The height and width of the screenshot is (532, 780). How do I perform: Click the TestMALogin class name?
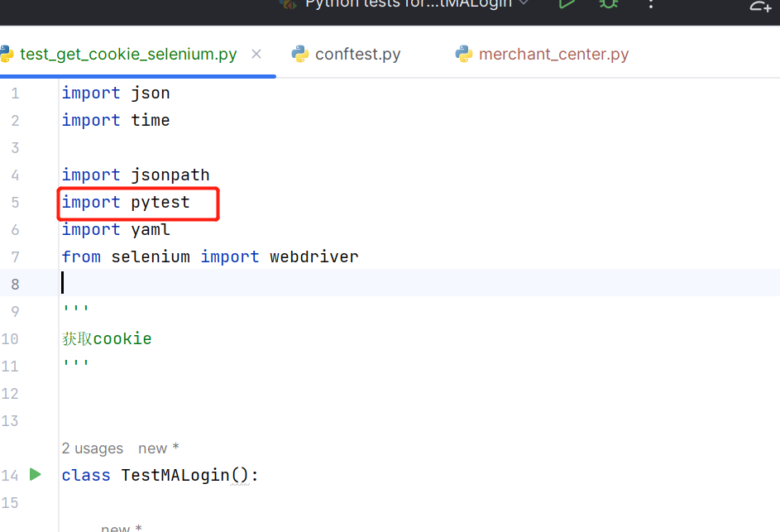pyautogui.click(x=175, y=475)
